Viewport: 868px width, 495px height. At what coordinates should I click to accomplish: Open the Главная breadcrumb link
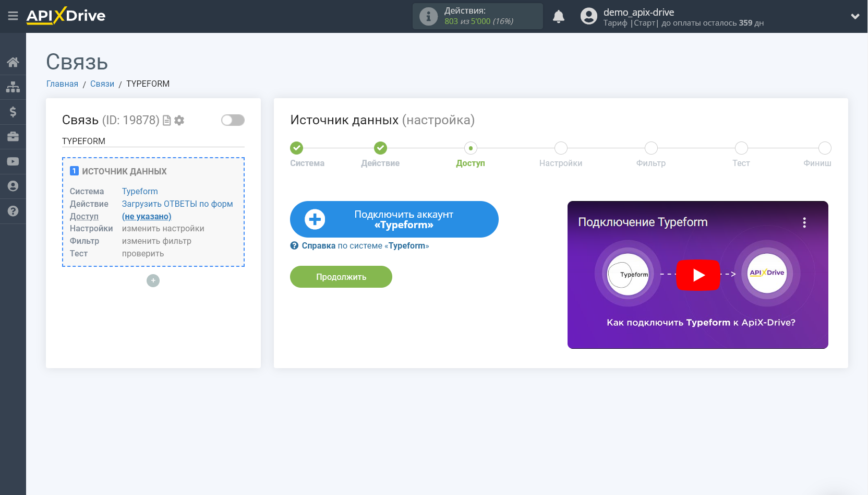(x=62, y=84)
